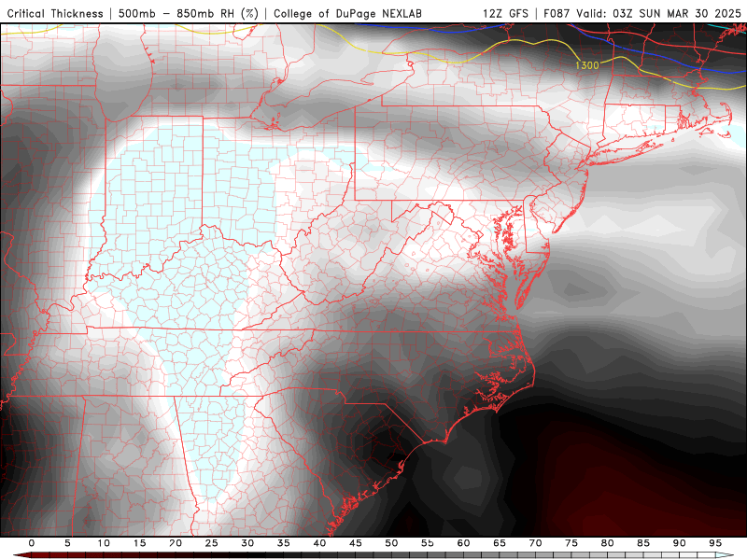Click the colorbar value "65"
This screenshot has height=560, width=747.
500,543
